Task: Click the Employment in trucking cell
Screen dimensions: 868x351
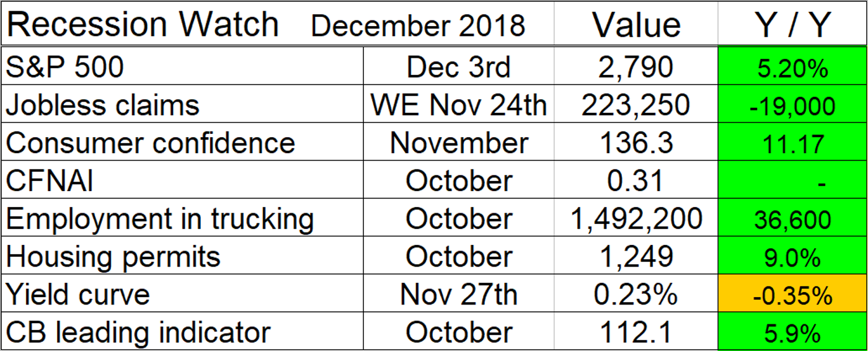Action: 160,219
